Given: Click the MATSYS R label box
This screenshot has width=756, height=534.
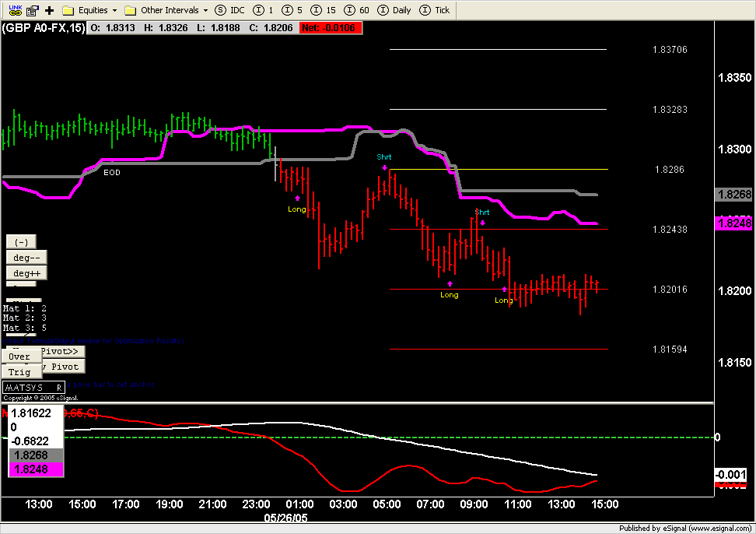Looking at the screenshot, I should (33, 388).
